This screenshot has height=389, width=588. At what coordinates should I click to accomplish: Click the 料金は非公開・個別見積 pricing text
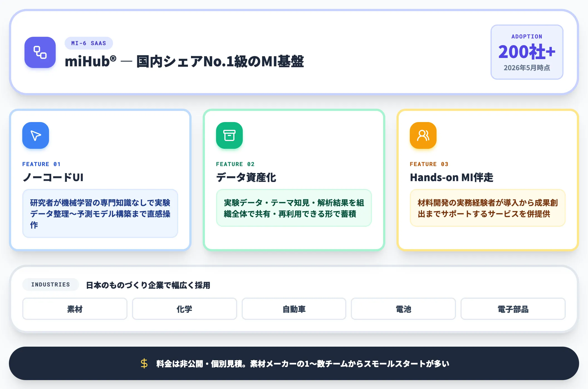303,364
